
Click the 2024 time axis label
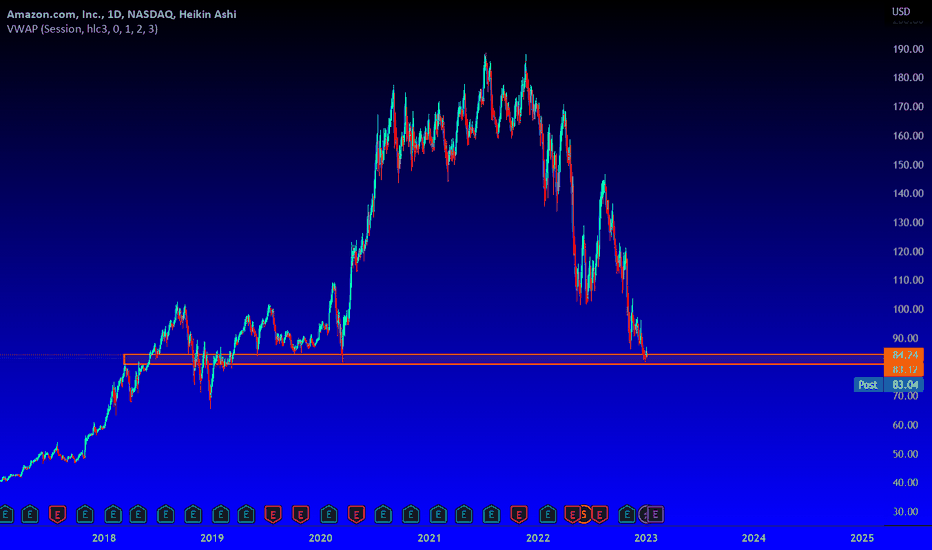(754, 538)
